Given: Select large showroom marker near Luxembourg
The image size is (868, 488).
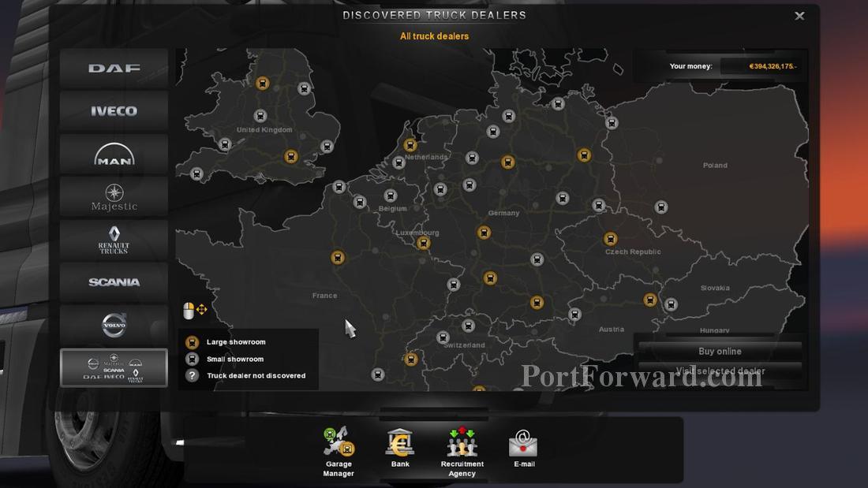Looking at the screenshot, I should pyautogui.click(x=424, y=244).
